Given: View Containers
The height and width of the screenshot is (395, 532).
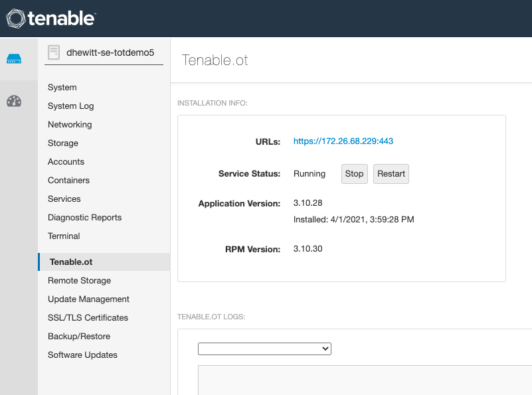Looking at the screenshot, I should (x=68, y=180).
